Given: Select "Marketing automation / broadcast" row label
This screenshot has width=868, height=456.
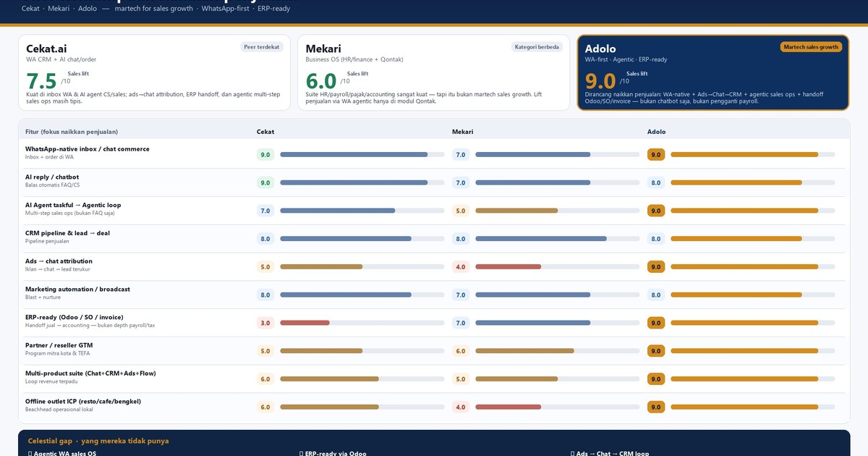Looking at the screenshot, I should [77, 289].
